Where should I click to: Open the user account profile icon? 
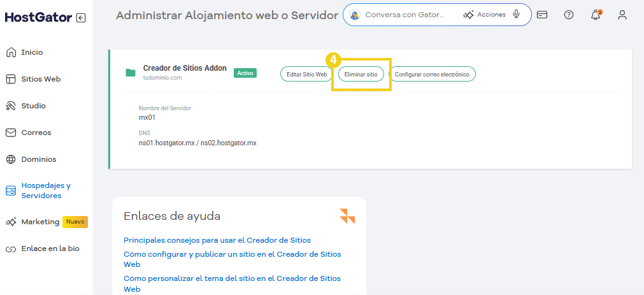pyautogui.click(x=622, y=15)
